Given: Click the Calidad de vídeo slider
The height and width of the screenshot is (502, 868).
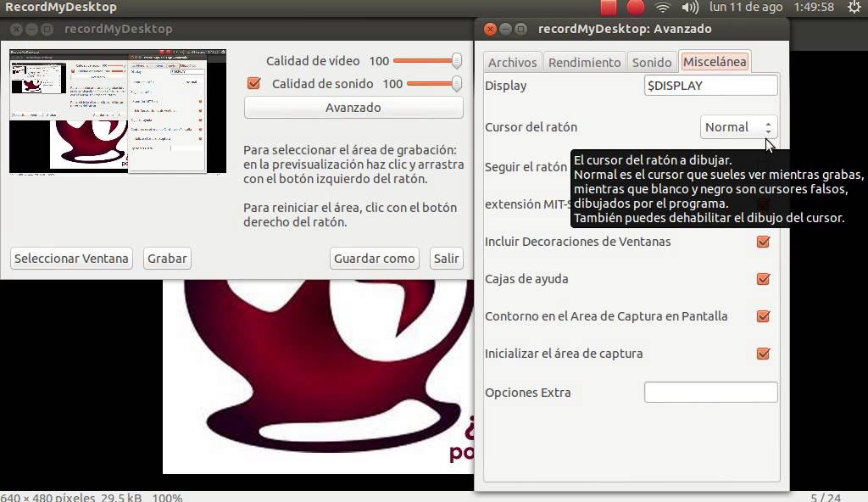Looking at the screenshot, I should [x=427, y=60].
